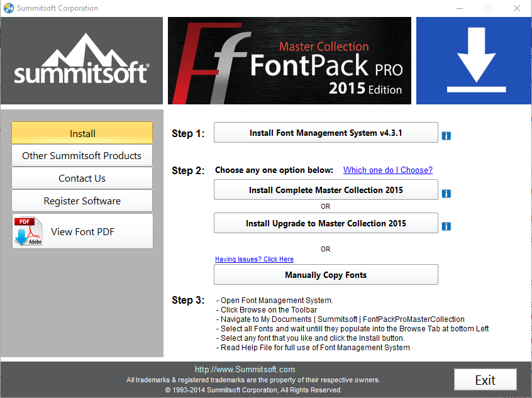The height and width of the screenshot is (398, 532).
Task: Click the copyright 1993-2014 Summitsoft Corporation text
Action: coord(253,390)
